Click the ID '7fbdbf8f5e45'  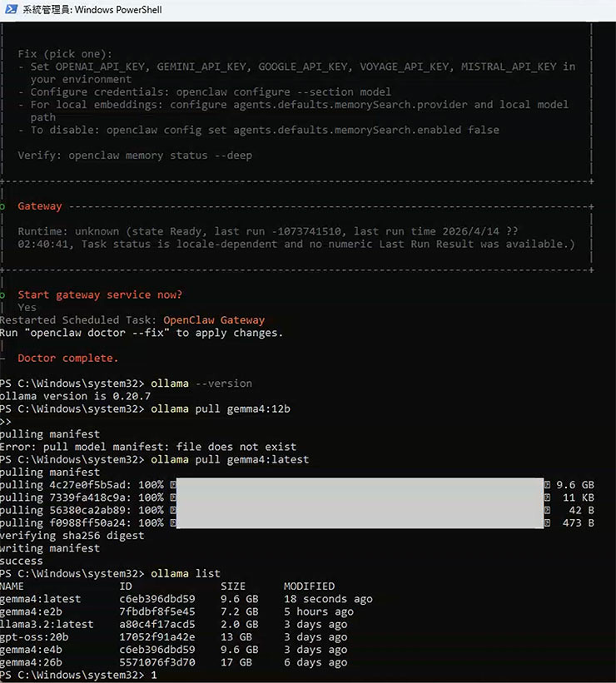157,611
